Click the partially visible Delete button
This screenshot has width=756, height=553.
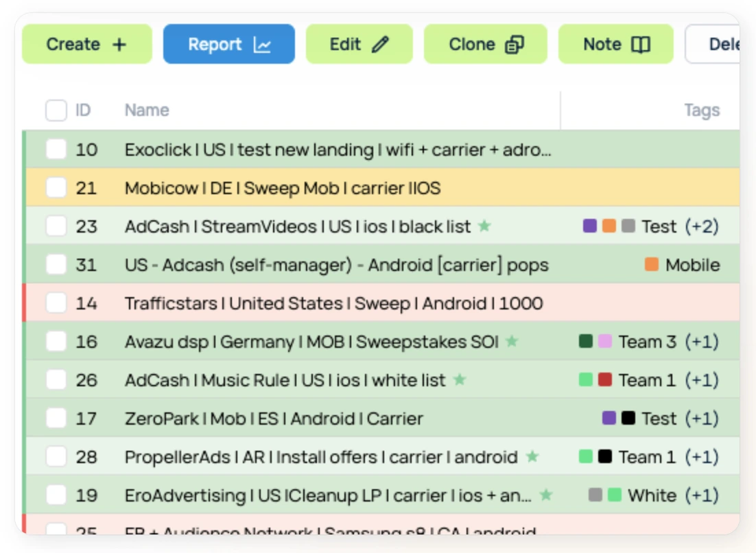click(x=713, y=44)
